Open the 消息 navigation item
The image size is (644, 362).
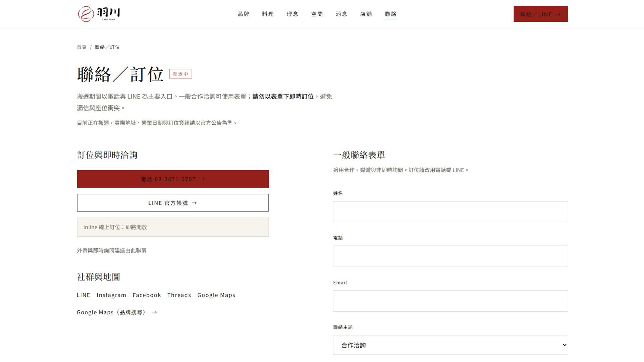click(341, 14)
